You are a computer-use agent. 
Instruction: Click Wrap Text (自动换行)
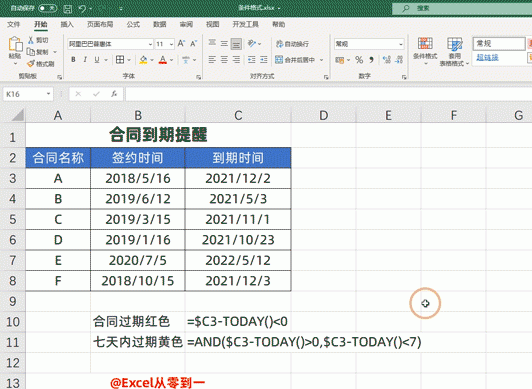[292, 44]
